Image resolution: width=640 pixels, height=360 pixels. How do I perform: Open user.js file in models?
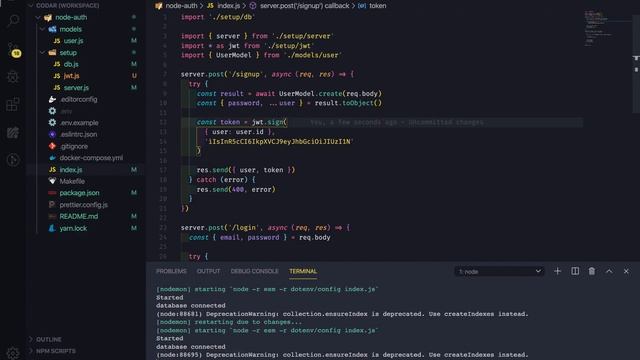73,41
